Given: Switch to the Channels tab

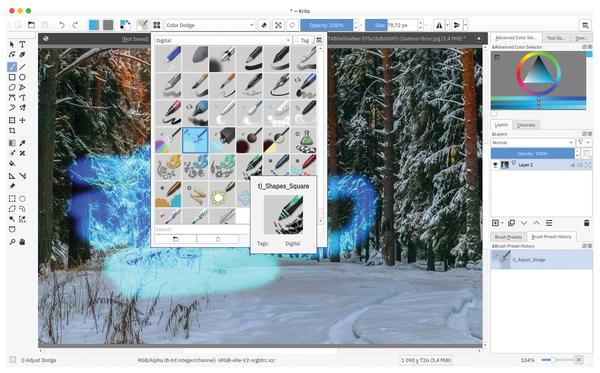Looking at the screenshot, I should [x=526, y=125].
